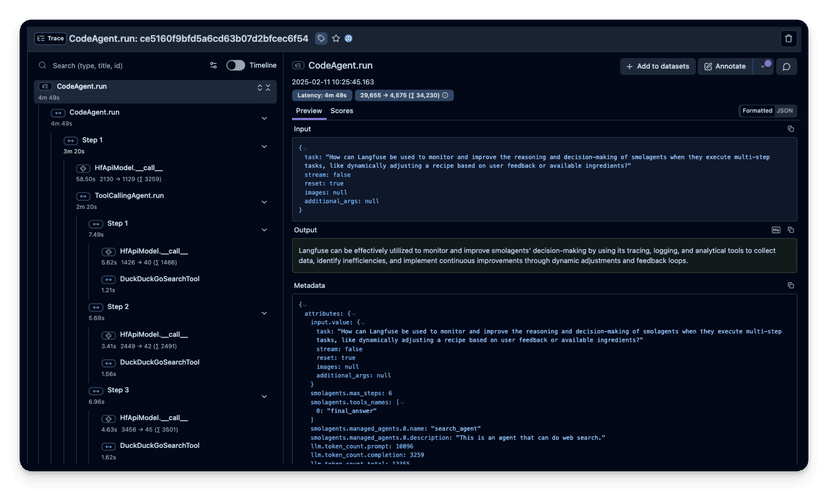Collapse smolagents.tools_names array in Metadata
Viewport: 828px width, 491px height.
point(402,403)
